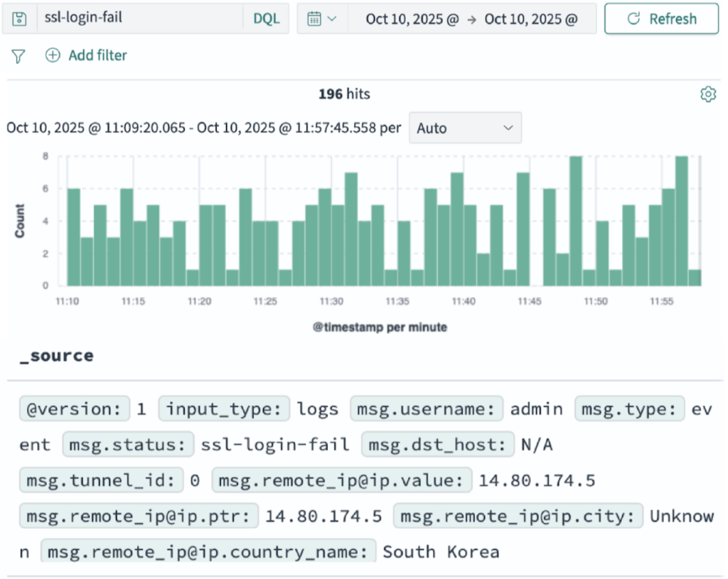The image size is (728, 579).
Task: Switch query language via the DQL icon
Action: pyautogui.click(x=266, y=18)
